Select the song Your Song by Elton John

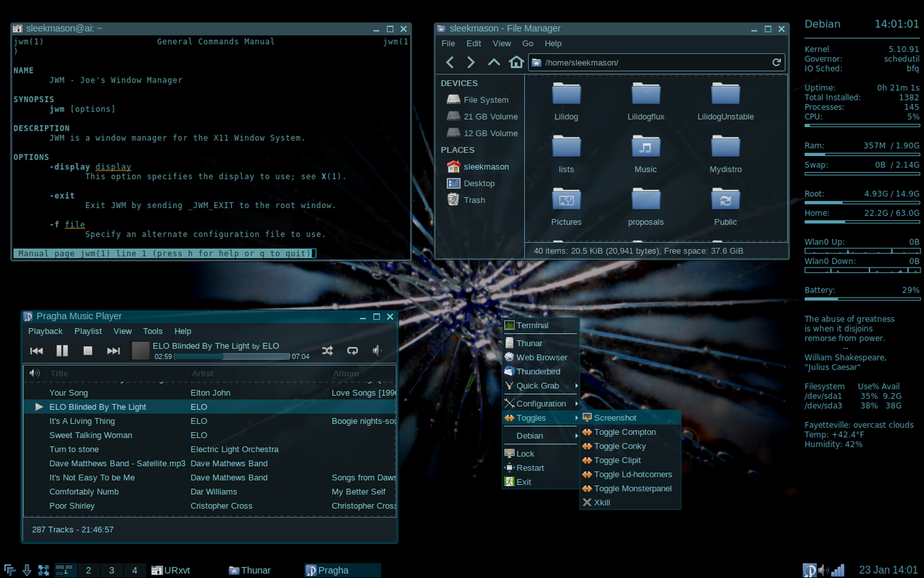coord(210,393)
